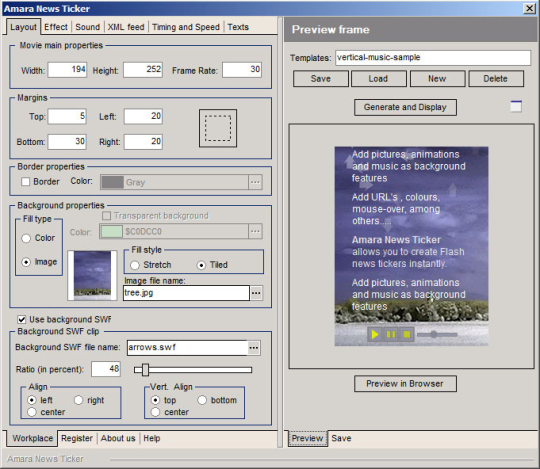Browse for background SWF file ellipsis button
This screenshot has width=540, height=469.
click(254, 348)
